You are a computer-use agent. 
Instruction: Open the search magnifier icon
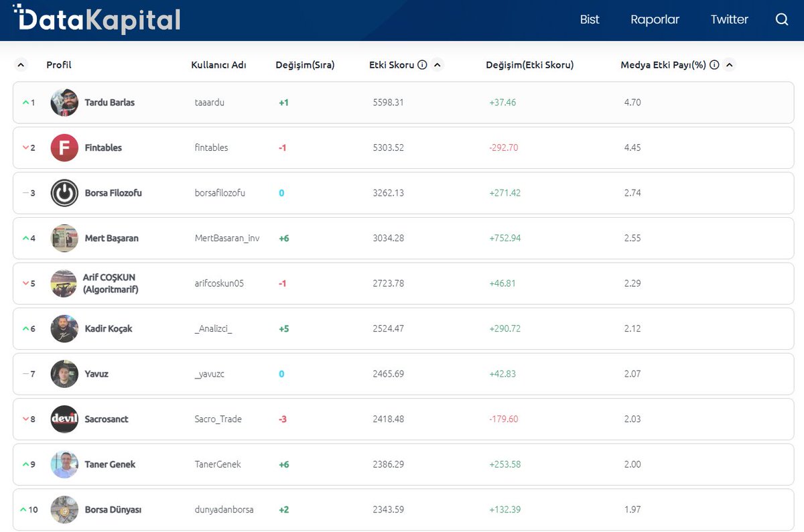click(x=782, y=20)
